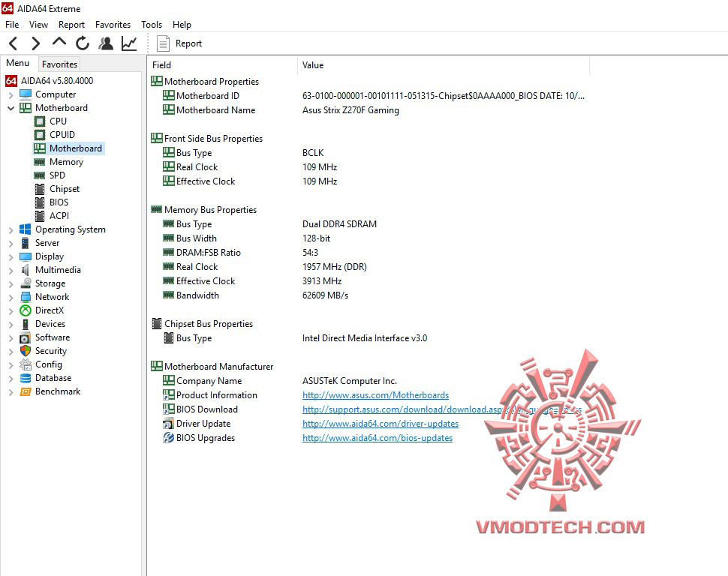This screenshot has height=576, width=728.
Task: Click the Display monitor icon
Action: pos(25,256)
